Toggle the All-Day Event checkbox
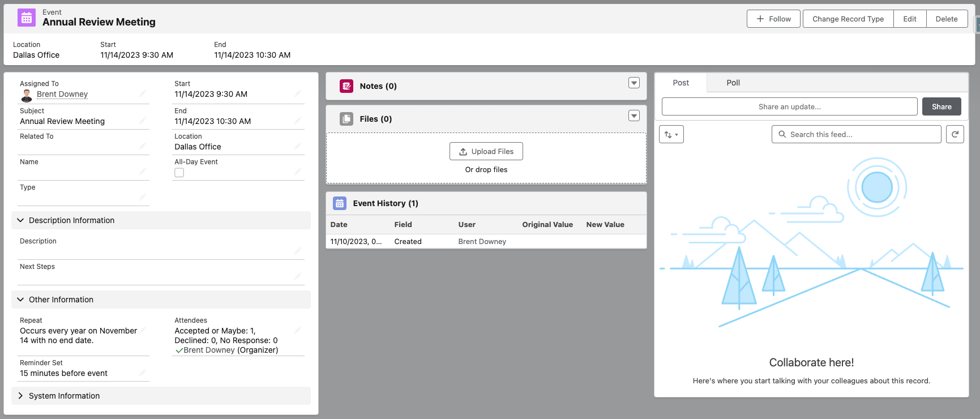The width and height of the screenshot is (980, 419). 179,173
